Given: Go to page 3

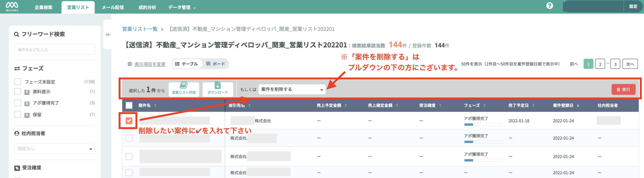Looking at the screenshot, I should click(x=615, y=64).
